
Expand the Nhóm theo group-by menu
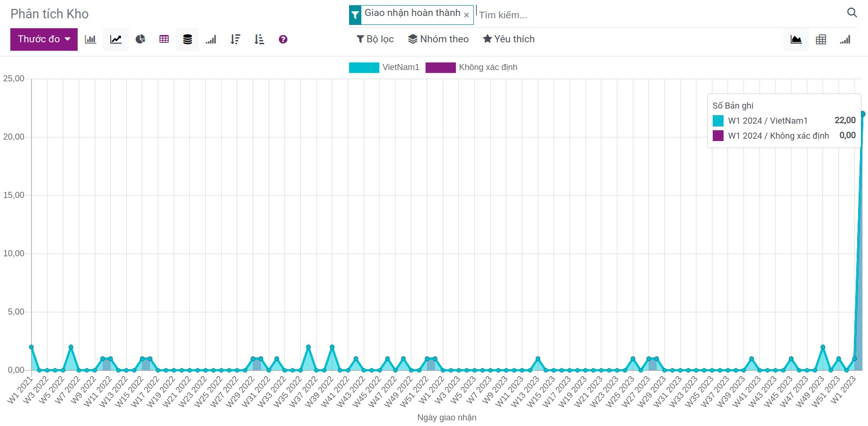(438, 39)
